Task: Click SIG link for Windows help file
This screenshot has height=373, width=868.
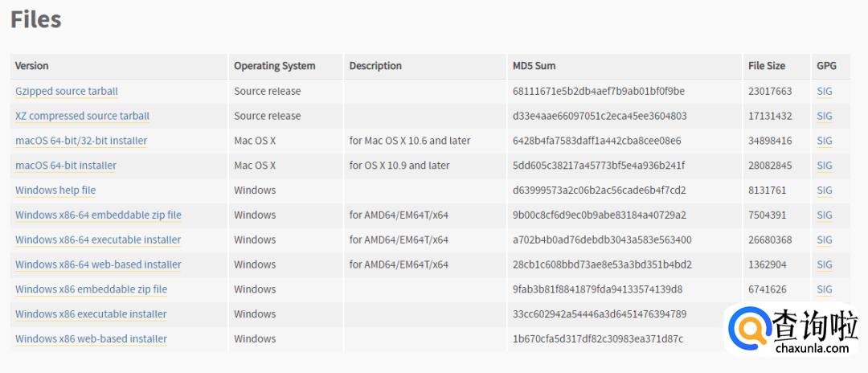Action: click(825, 191)
